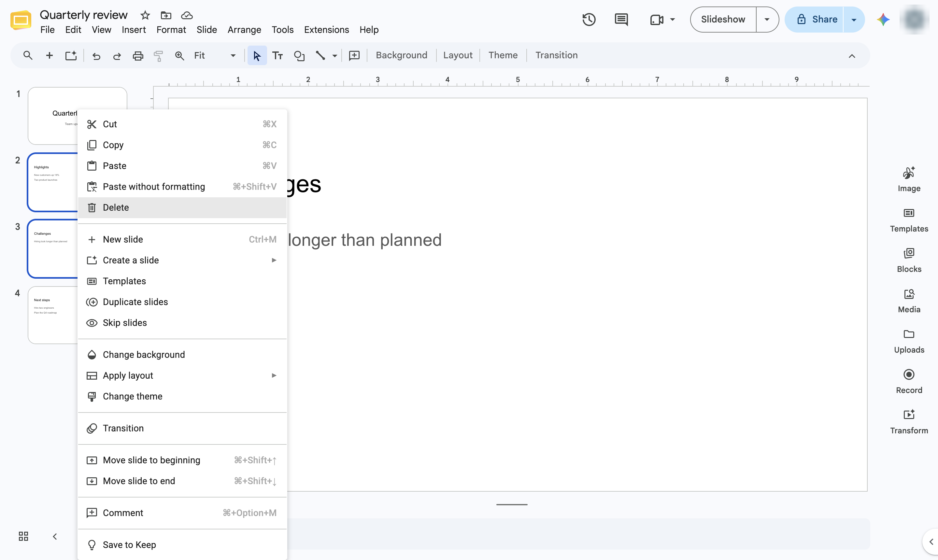Image resolution: width=938 pixels, height=560 pixels.
Task: Start a video call camera icon
Action: (x=657, y=20)
